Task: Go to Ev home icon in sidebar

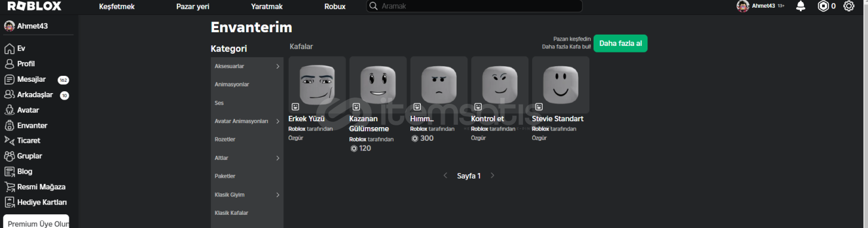Action: (9, 48)
